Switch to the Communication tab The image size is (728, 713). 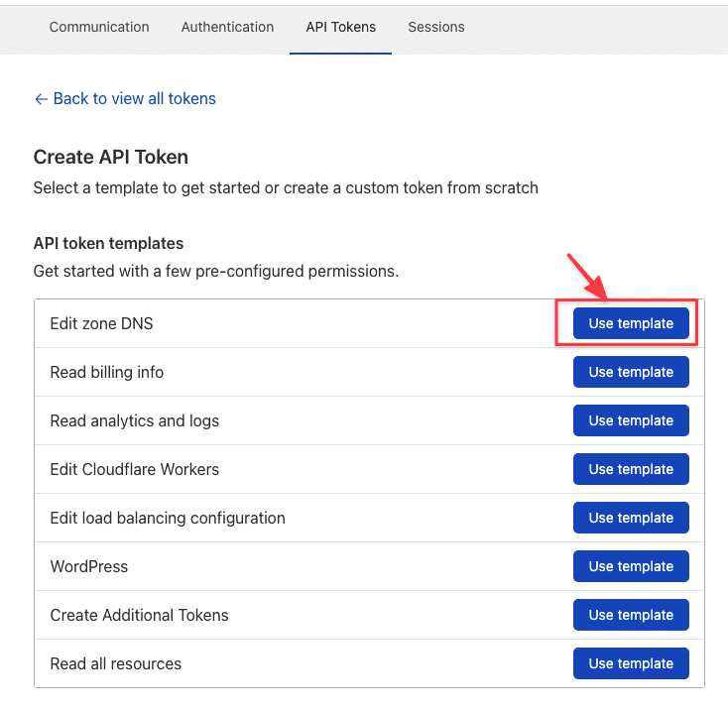[99, 27]
